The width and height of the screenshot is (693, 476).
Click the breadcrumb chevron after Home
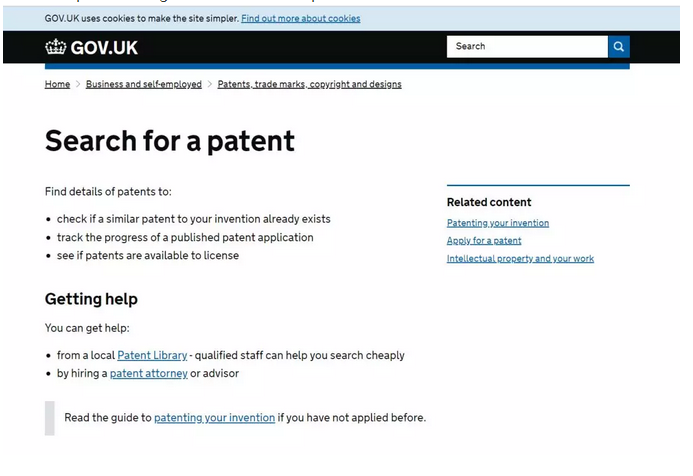click(x=78, y=84)
